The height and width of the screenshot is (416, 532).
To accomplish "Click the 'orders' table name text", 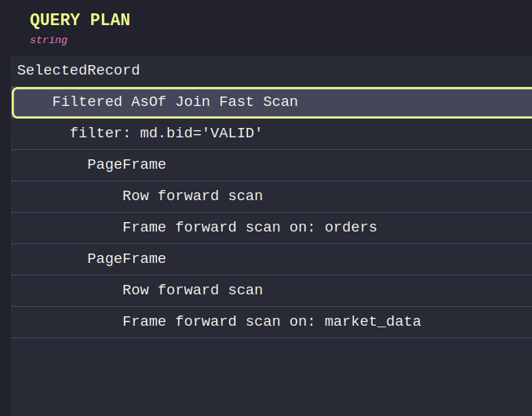I will (x=351, y=228).
